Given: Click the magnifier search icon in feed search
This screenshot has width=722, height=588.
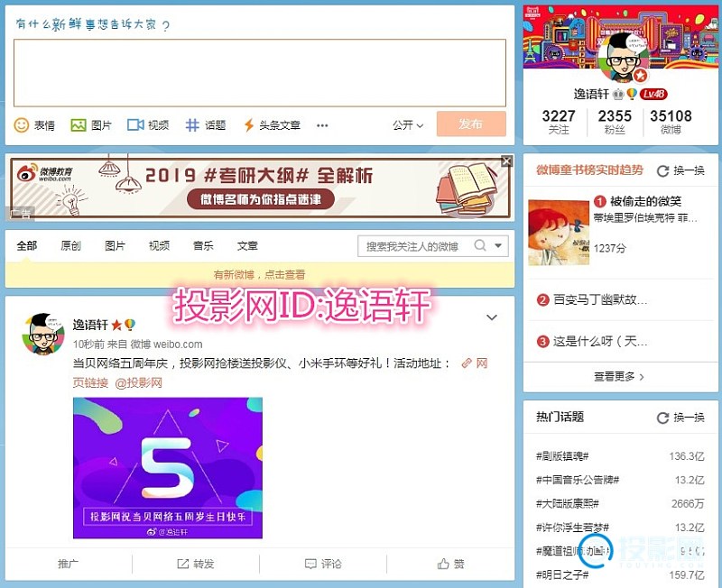Looking at the screenshot, I should 480,246.
